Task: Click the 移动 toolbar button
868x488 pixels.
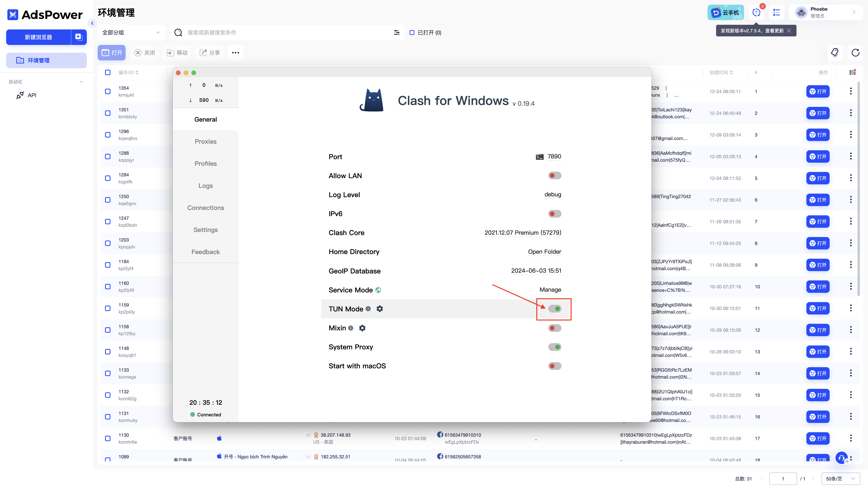Action: pos(177,52)
